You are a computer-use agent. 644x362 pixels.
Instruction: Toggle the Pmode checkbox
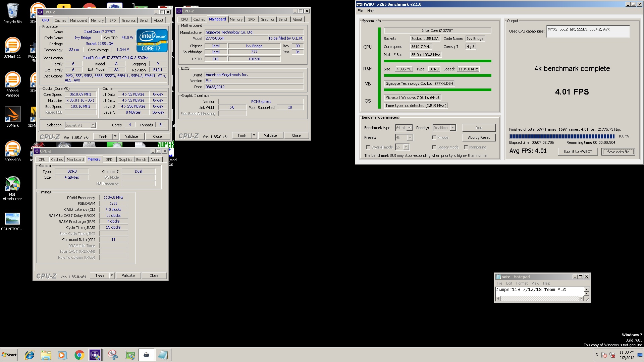point(434,137)
